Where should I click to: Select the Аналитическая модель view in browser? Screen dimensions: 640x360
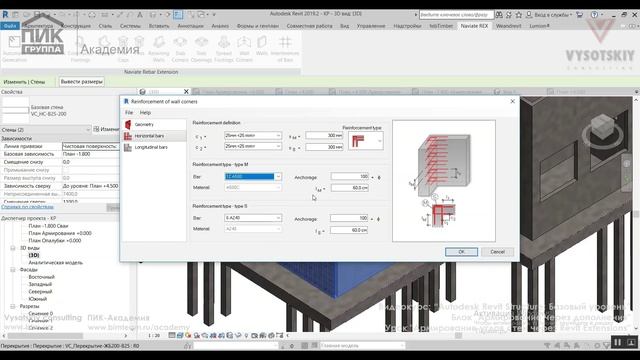pyautogui.click(x=56, y=263)
